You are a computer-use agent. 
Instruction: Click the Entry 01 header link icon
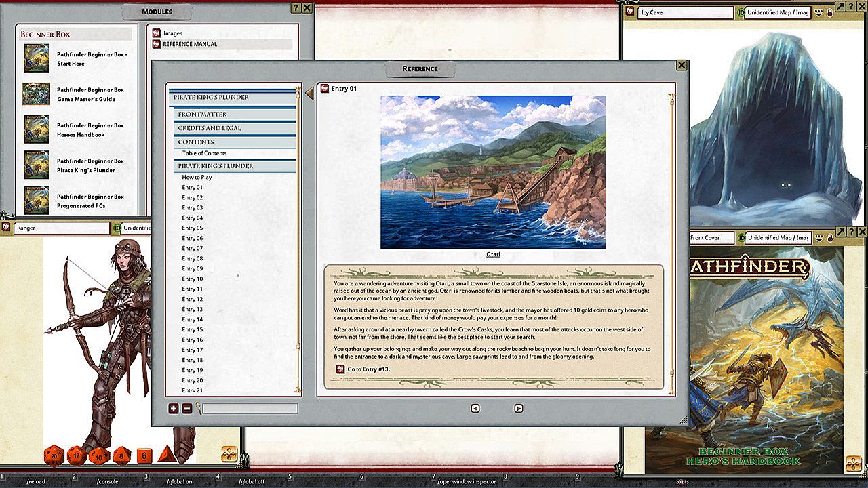(324, 89)
